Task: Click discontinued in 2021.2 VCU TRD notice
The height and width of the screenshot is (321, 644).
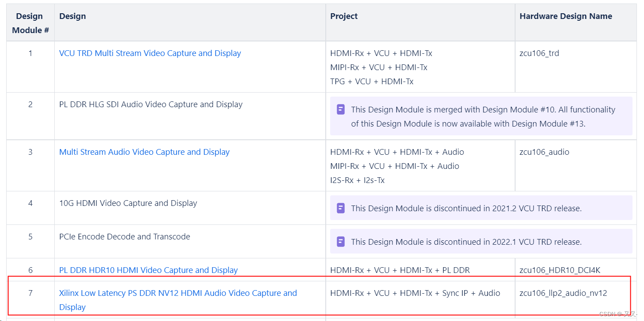Action: pyautogui.click(x=481, y=208)
